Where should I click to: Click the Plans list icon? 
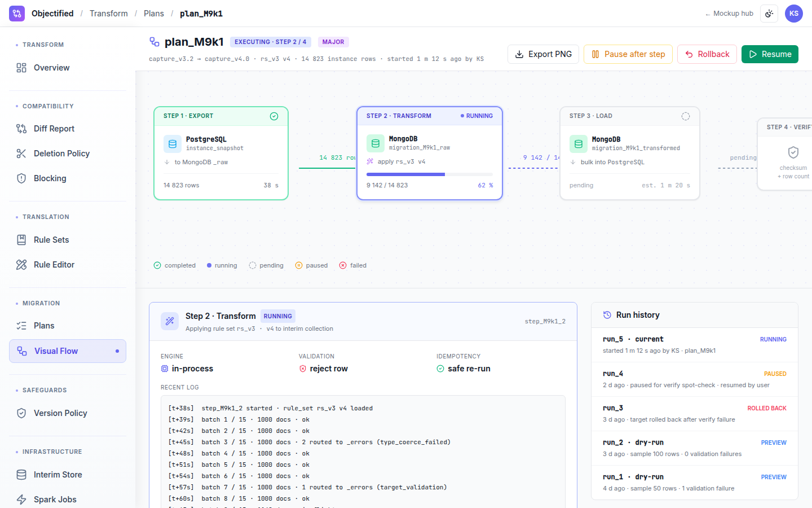[21, 326]
